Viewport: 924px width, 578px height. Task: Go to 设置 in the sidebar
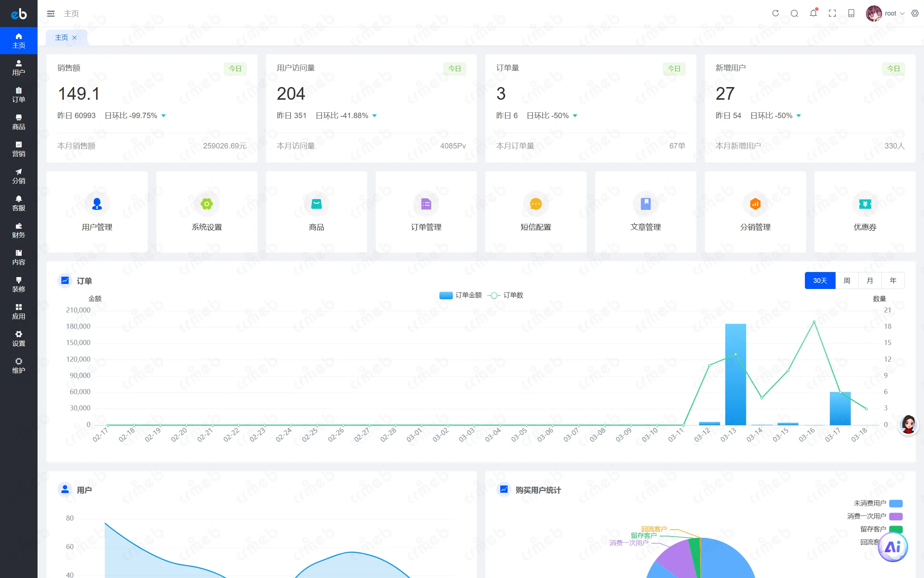pyautogui.click(x=19, y=339)
